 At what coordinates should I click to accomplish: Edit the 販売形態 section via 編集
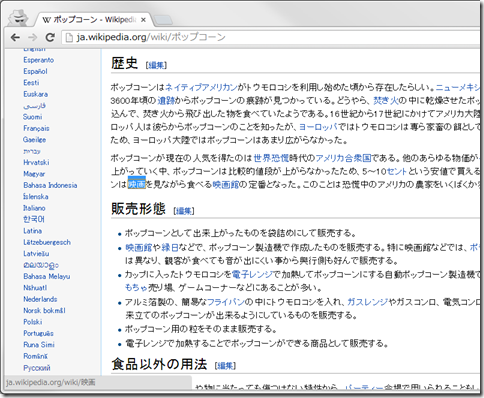(x=184, y=211)
